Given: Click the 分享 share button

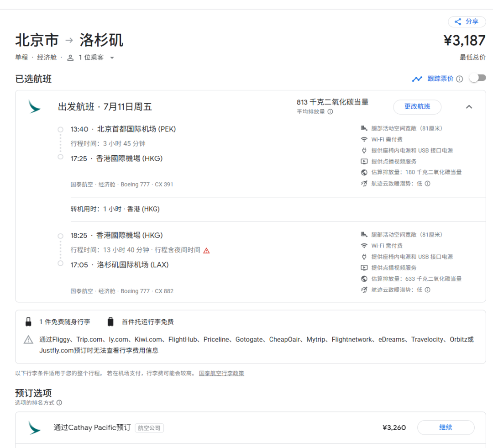Looking at the screenshot, I should pyautogui.click(x=466, y=22).
